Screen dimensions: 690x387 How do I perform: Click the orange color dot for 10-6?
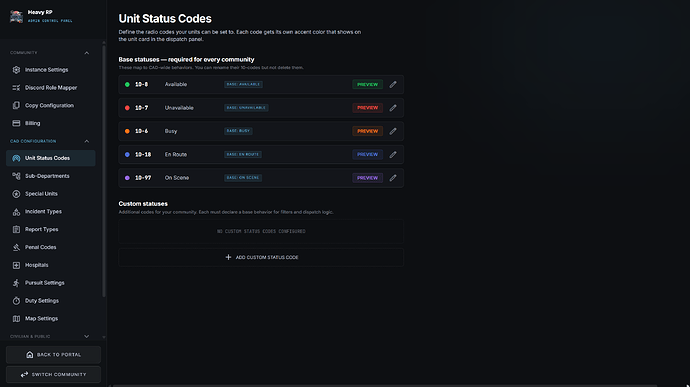click(x=127, y=131)
